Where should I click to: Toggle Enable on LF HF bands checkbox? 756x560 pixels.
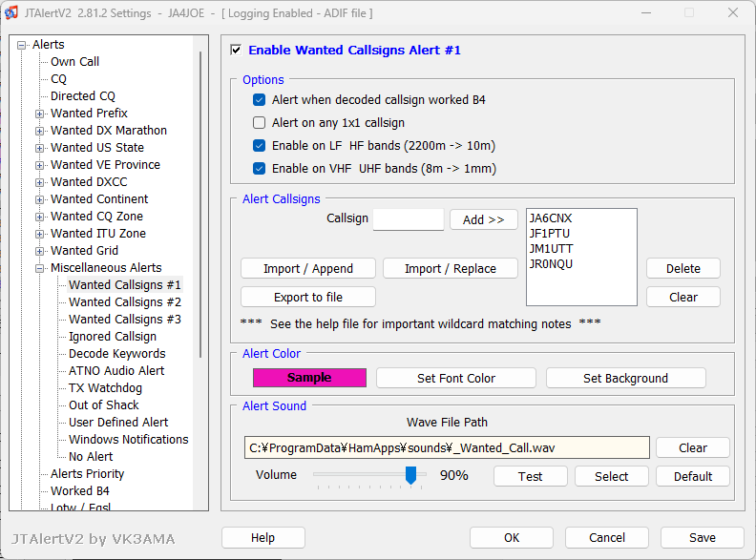click(259, 146)
